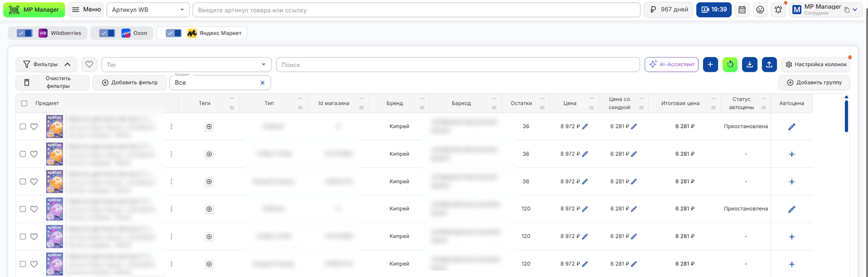Click the favorites heart filter button

pyautogui.click(x=89, y=65)
